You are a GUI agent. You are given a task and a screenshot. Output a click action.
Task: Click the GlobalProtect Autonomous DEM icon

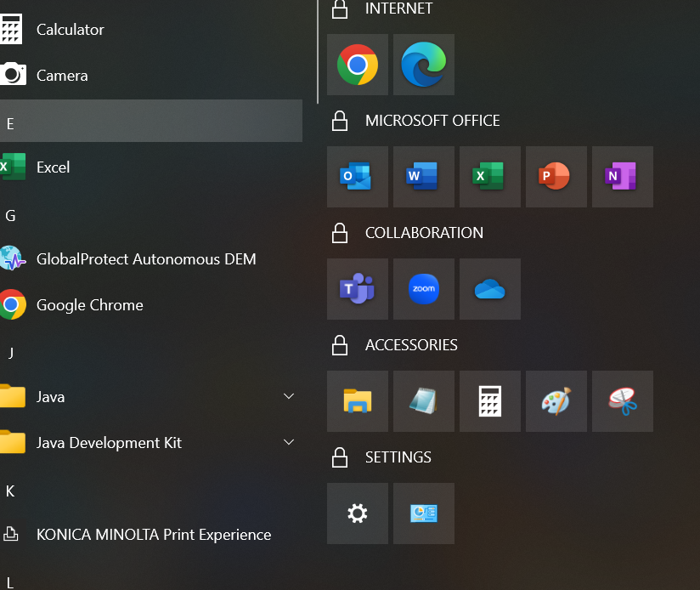(x=13, y=258)
